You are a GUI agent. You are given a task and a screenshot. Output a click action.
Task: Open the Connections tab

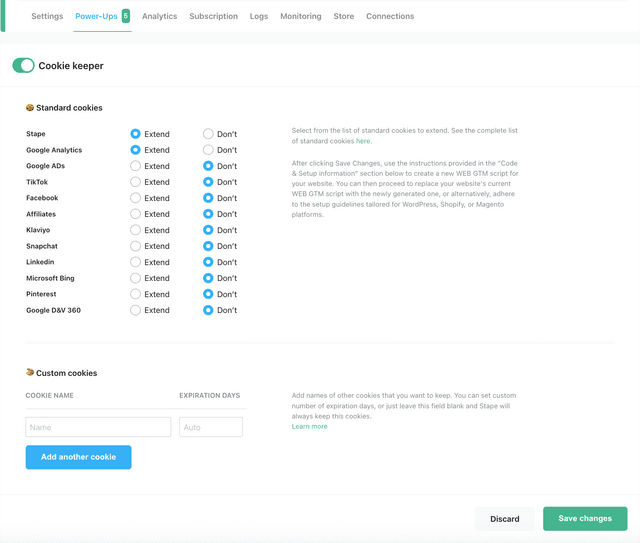(390, 16)
